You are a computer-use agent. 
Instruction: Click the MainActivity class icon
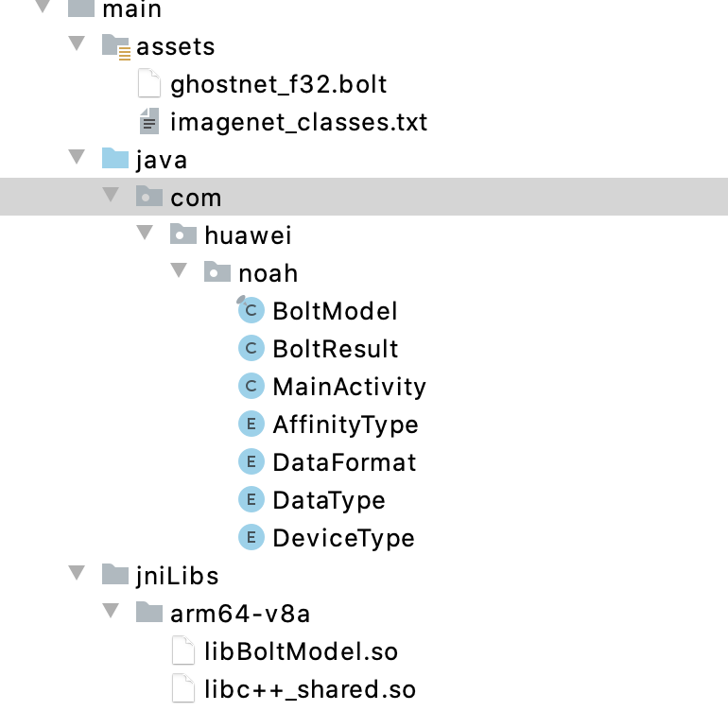click(x=251, y=387)
